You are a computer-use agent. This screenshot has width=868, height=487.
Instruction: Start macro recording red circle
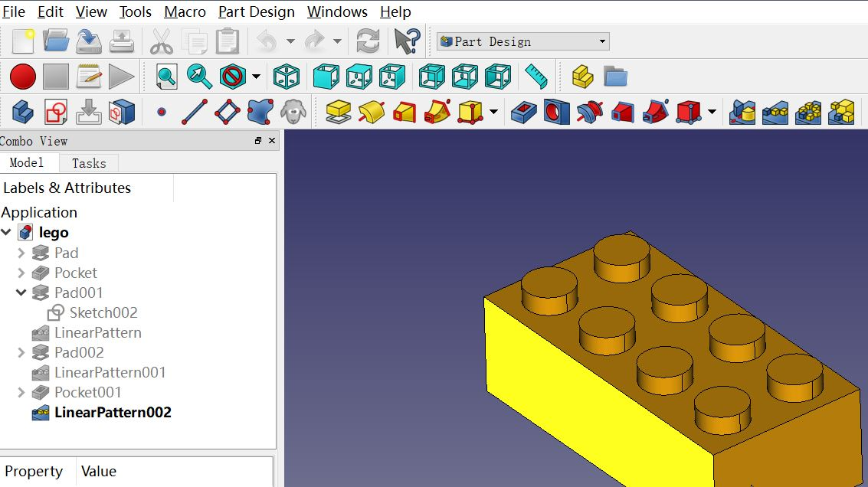[23, 77]
